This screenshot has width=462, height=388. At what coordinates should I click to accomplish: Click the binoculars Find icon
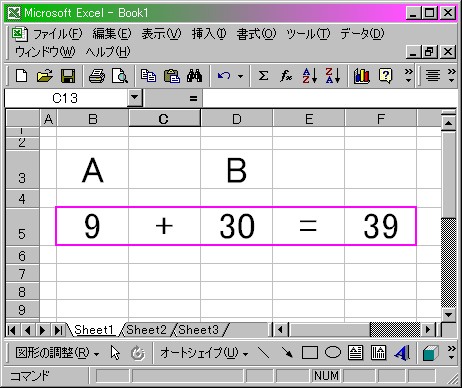pyautogui.click(x=195, y=76)
